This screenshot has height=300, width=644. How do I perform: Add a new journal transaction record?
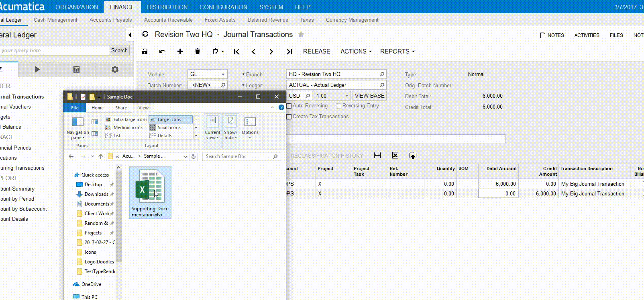[180, 51]
